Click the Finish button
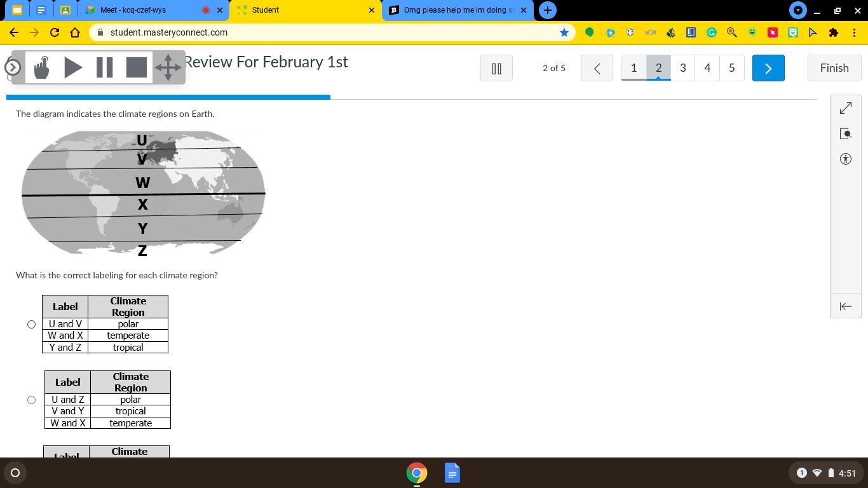Viewport: 868px width, 488px height. point(834,68)
